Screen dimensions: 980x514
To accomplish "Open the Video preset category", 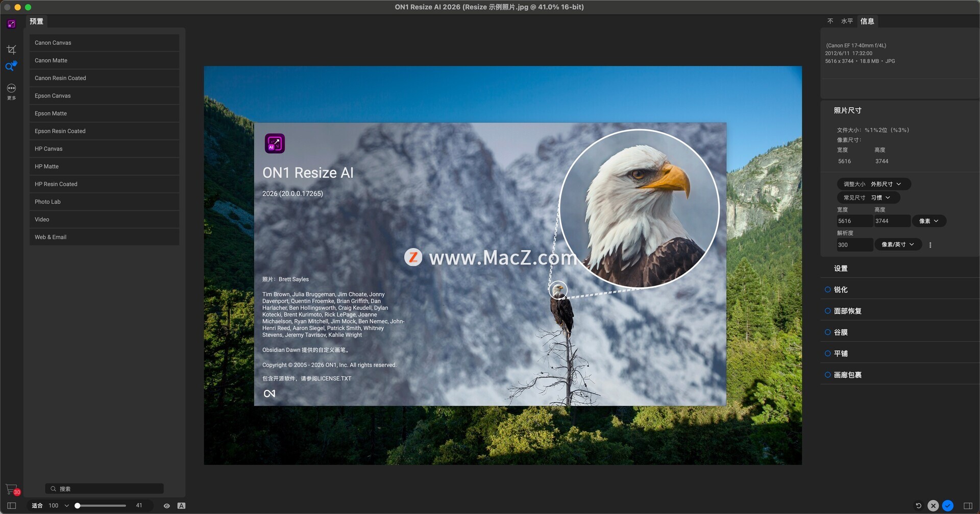I will tap(104, 219).
